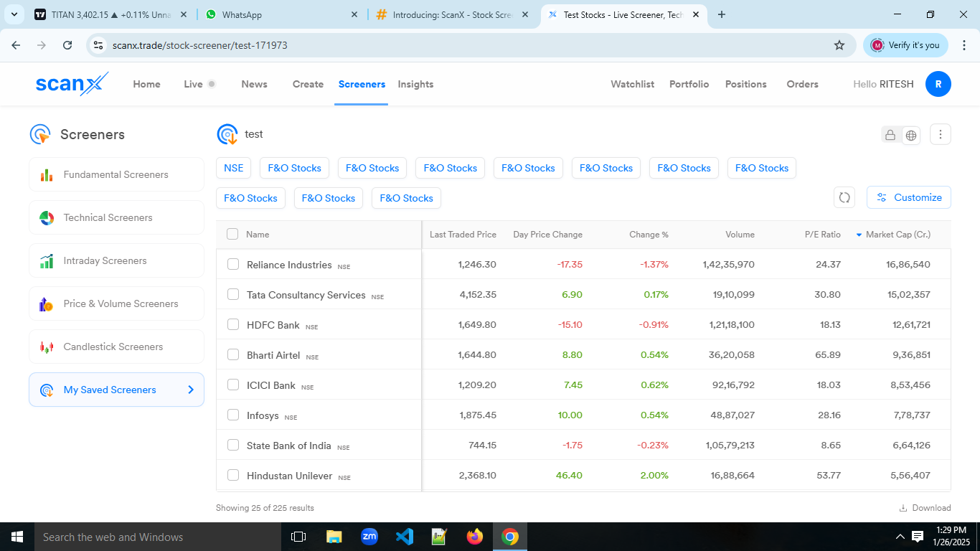Sort by Last Traded Price column
This screenshot has width=980, height=551.
coord(463,235)
